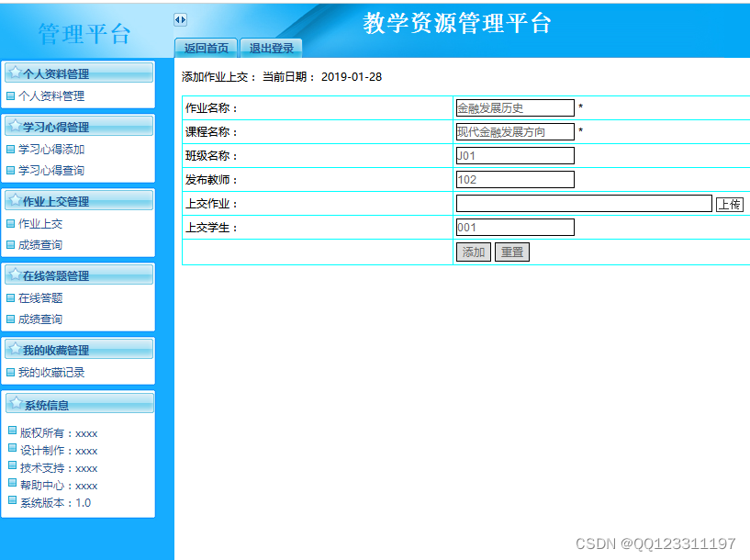Viewport: 750px width, 560px height.
Task: Click the star icon beside 系统信息
Action: point(17,403)
